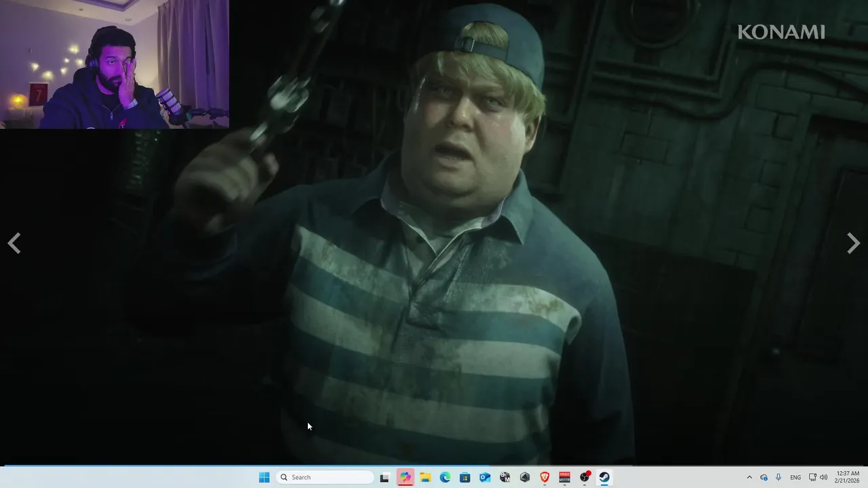Switch to OBS Studio on the taskbar

tap(585, 477)
